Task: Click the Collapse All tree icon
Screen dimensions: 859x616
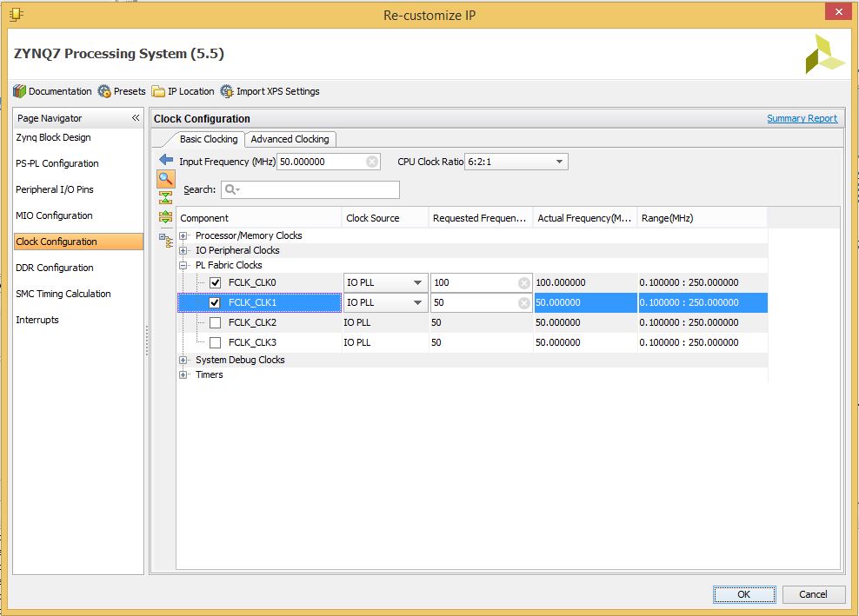Action: coord(165,198)
